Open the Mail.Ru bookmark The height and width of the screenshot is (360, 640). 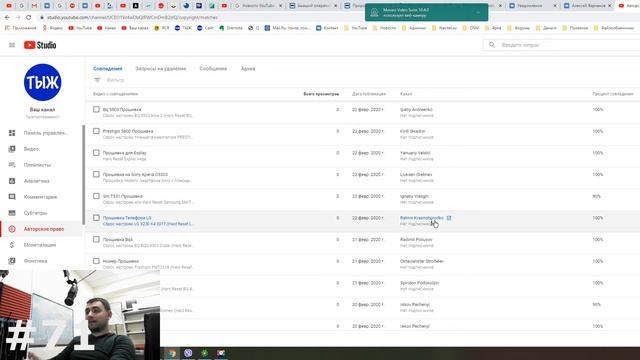(287, 28)
